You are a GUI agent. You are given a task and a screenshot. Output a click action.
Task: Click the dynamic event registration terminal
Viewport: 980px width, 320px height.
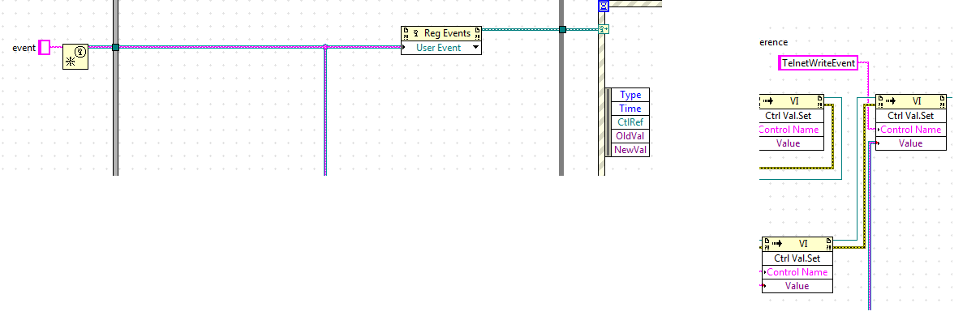(603, 29)
